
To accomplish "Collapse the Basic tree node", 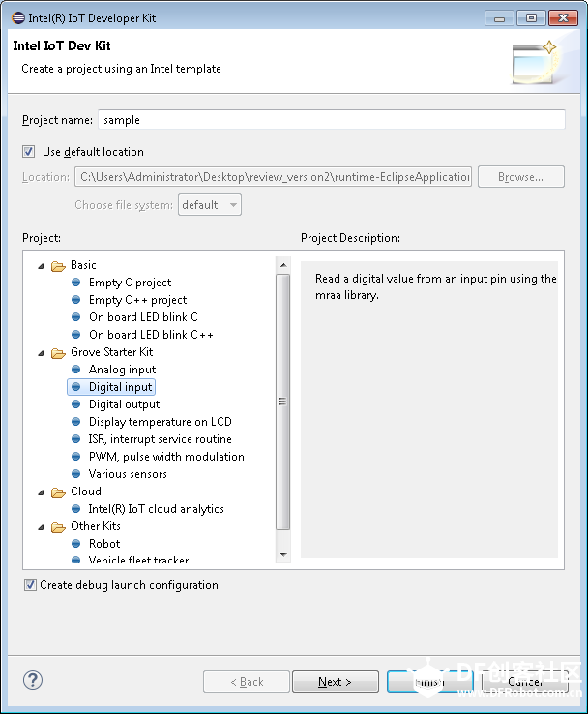I will point(41,266).
